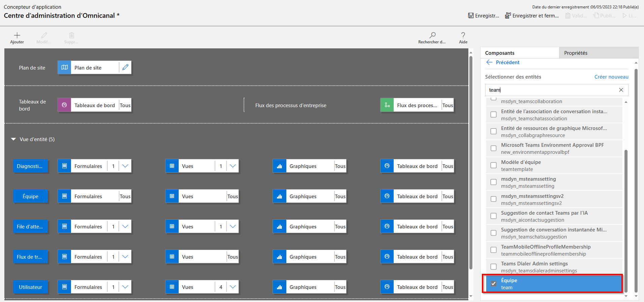Click Tableaux de bord tile in File d'atte... row
Screen dimensions: 644x302
point(417,226)
